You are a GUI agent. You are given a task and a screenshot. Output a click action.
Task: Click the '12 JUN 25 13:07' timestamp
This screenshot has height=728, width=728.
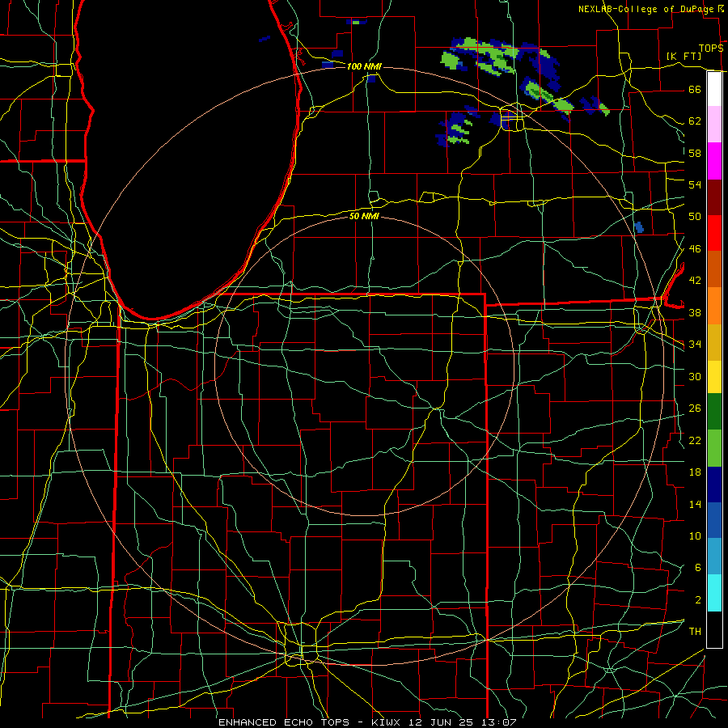tap(463, 722)
